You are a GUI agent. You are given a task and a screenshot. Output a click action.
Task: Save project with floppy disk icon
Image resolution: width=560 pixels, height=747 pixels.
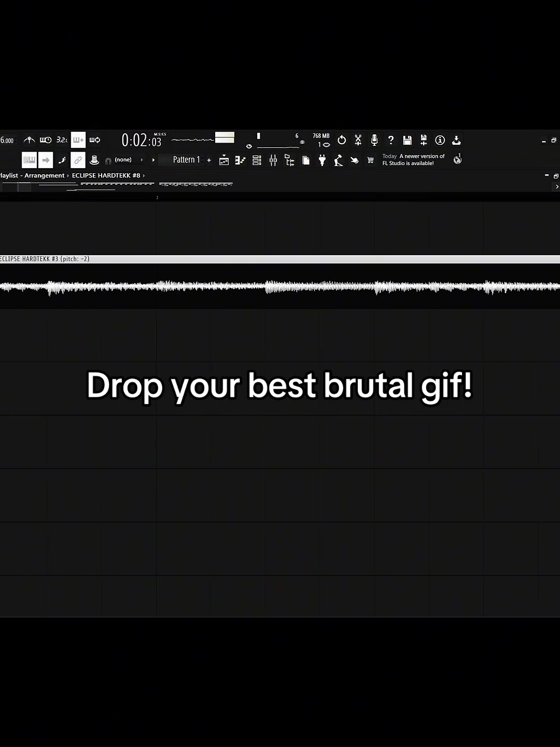407,140
